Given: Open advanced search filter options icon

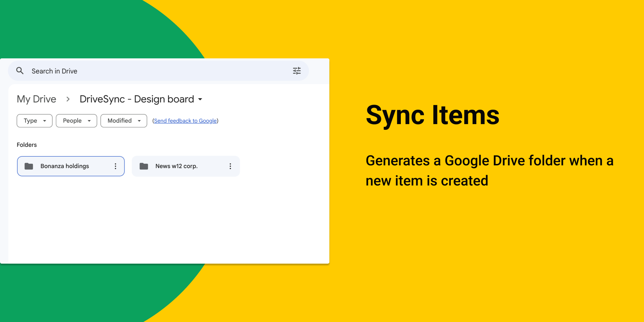Looking at the screenshot, I should (x=297, y=71).
